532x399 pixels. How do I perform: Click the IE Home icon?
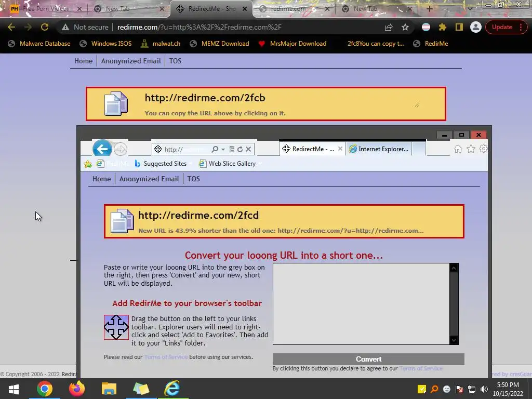(x=458, y=149)
